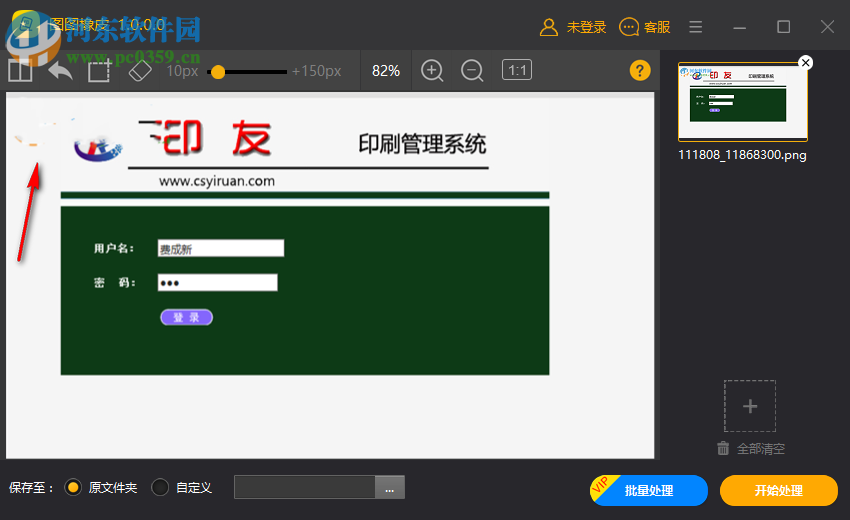Open the hamburger menu
This screenshot has width=850, height=520.
[696, 27]
